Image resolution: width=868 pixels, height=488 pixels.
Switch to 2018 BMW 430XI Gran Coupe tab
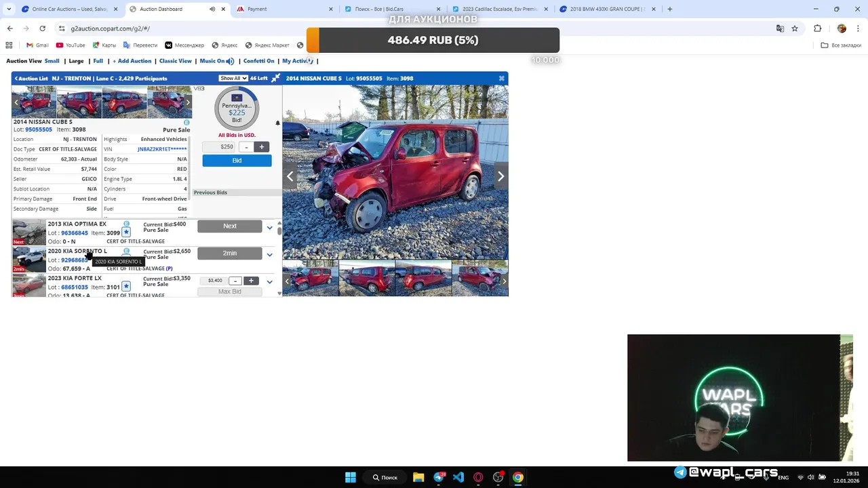tap(607, 9)
